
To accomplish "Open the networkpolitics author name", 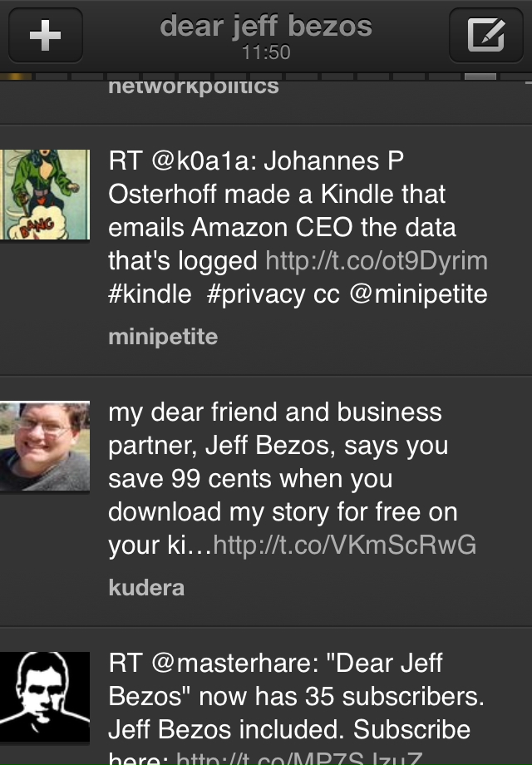I will click(193, 86).
